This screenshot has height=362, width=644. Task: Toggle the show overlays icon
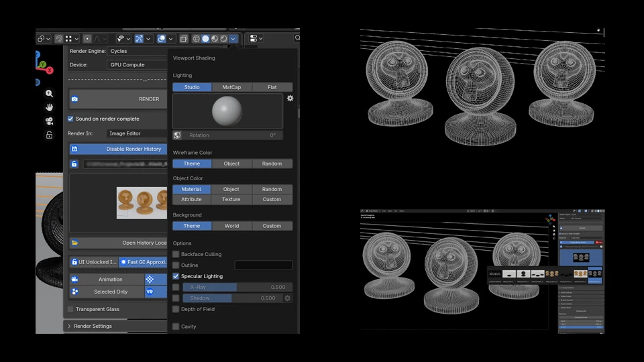[x=162, y=39]
